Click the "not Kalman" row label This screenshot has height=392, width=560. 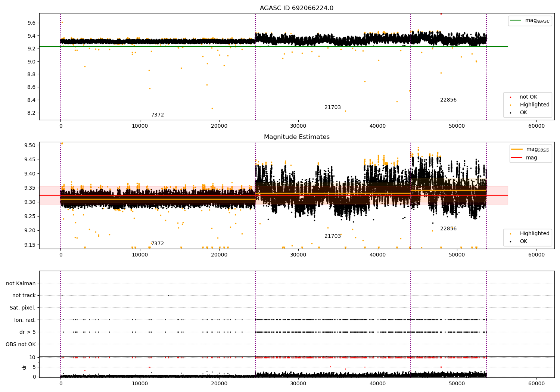[x=21, y=283]
